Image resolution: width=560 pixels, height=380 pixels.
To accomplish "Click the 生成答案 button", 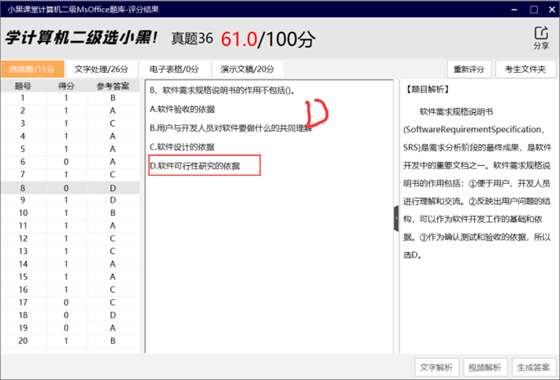I will pyautogui.click(x=534, y=367).
